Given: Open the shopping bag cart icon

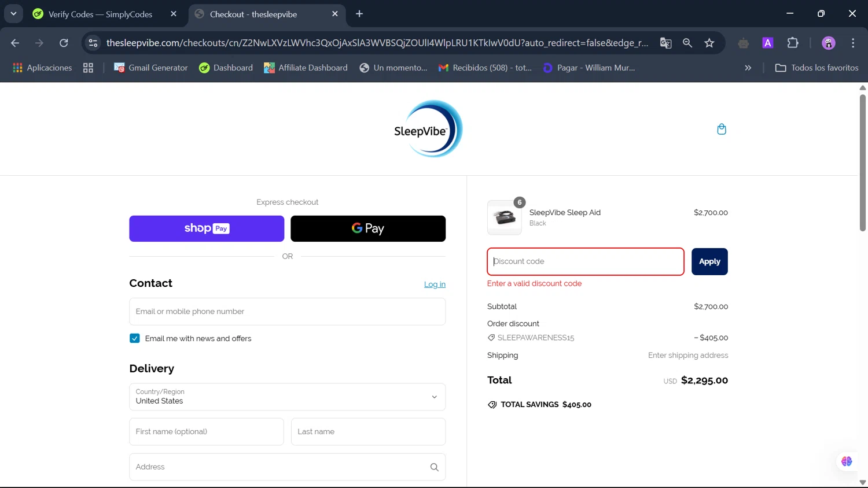Looking at the screenshot, I should click(722, 129).
